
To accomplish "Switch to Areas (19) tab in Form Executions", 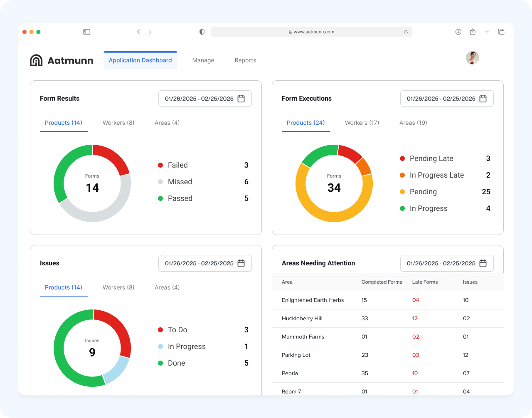I will 413,123.
